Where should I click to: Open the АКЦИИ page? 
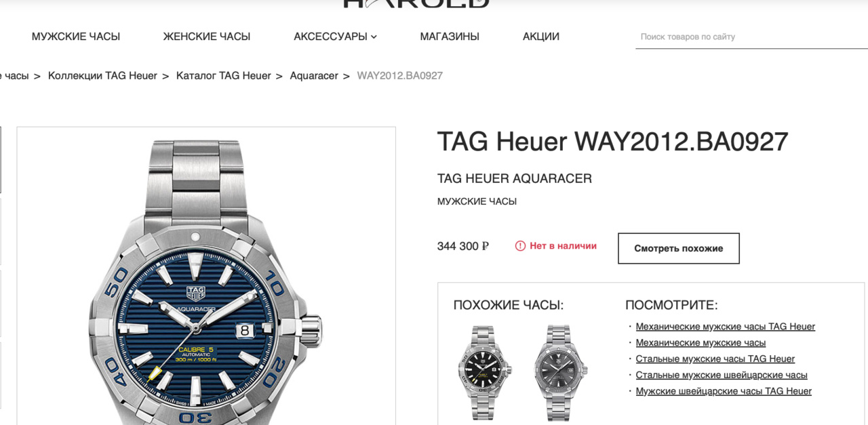[541, 37]
